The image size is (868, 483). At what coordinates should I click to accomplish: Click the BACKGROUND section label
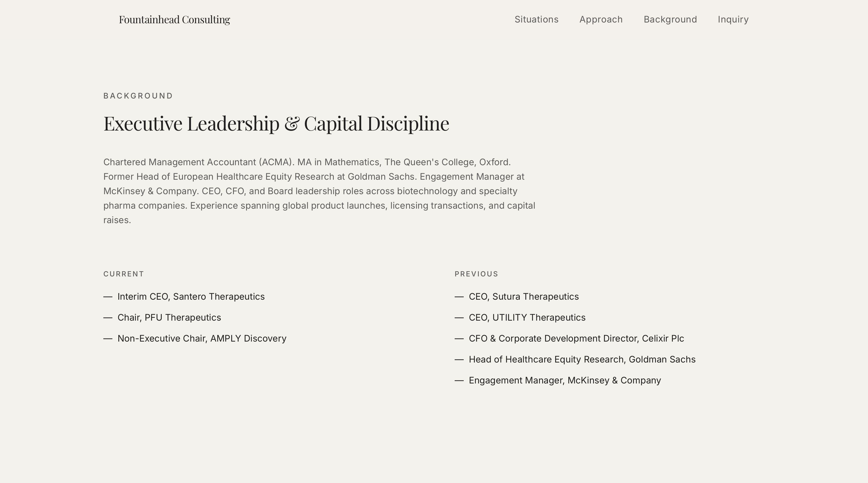[x=138, y=96]
